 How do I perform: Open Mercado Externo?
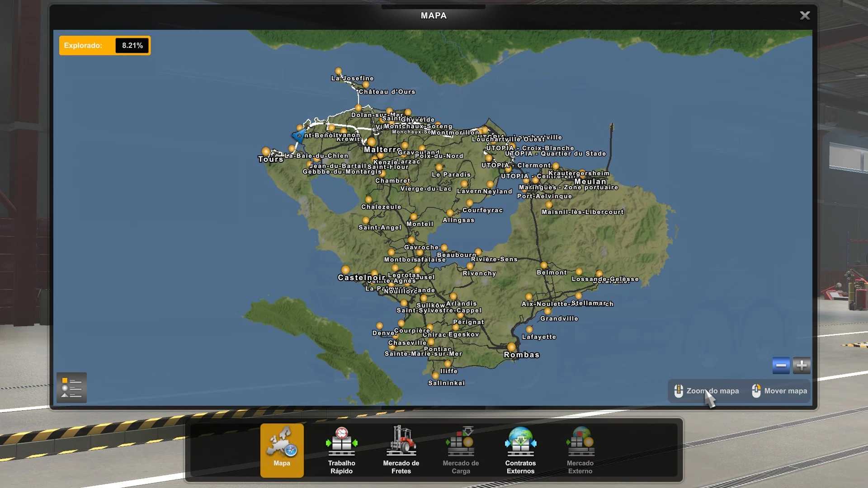pyautogui.click(x=580, y=450)
